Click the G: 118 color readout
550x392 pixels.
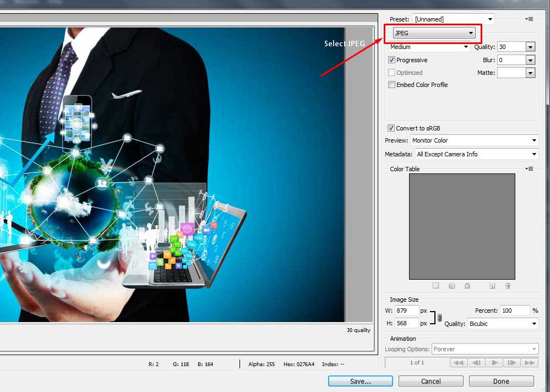click(181, 364)
